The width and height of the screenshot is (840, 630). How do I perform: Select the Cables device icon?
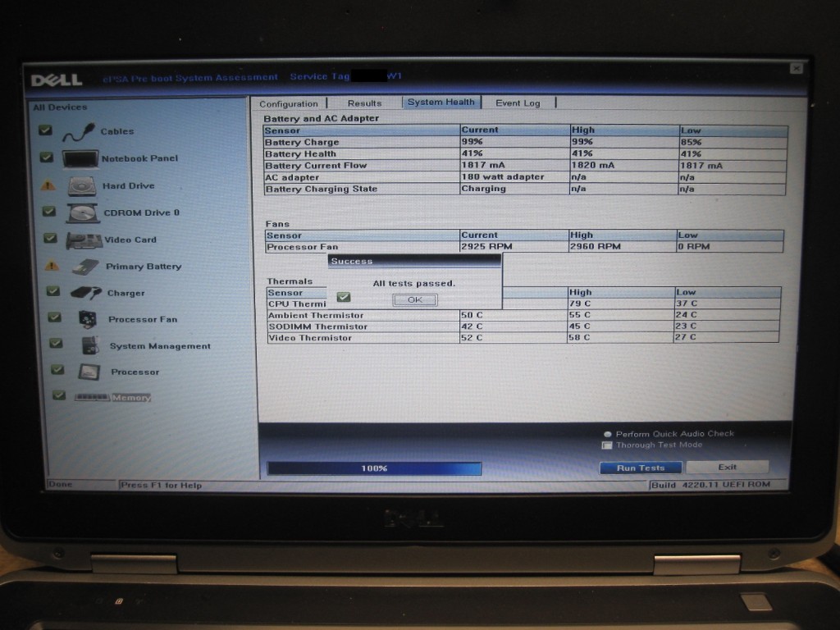(79, 132)
